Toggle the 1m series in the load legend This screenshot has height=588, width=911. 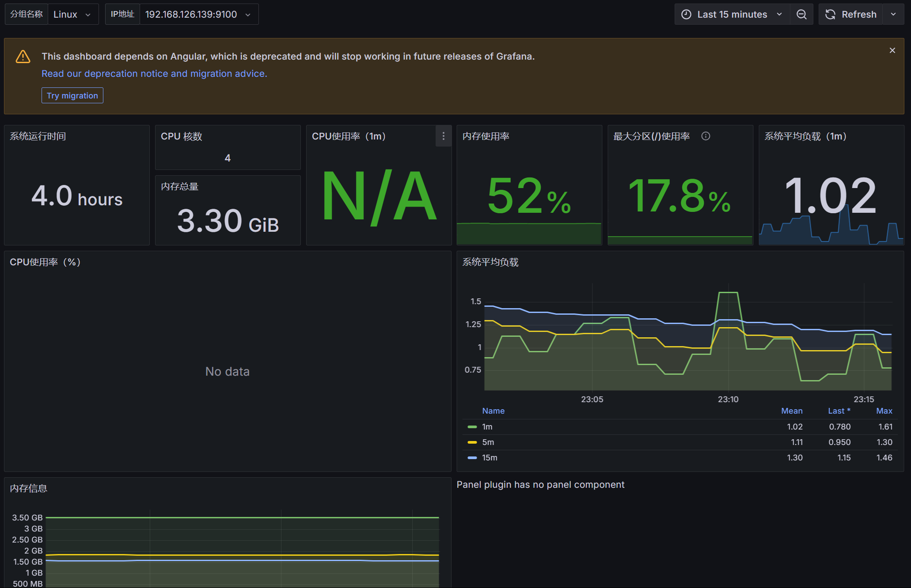click(487, 427)
